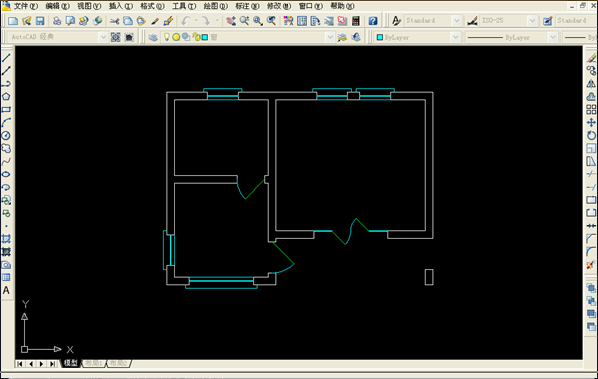Select the Rectangle draw tool

(6, 109)
